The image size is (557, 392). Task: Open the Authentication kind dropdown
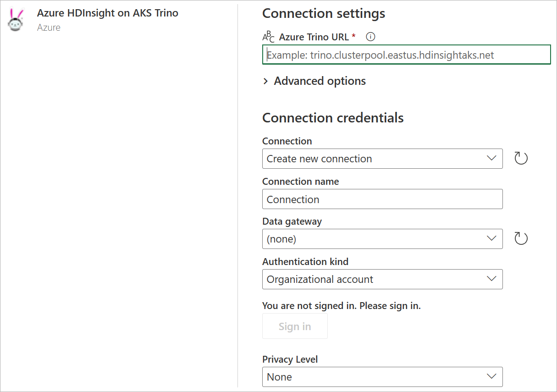[382, 279]
